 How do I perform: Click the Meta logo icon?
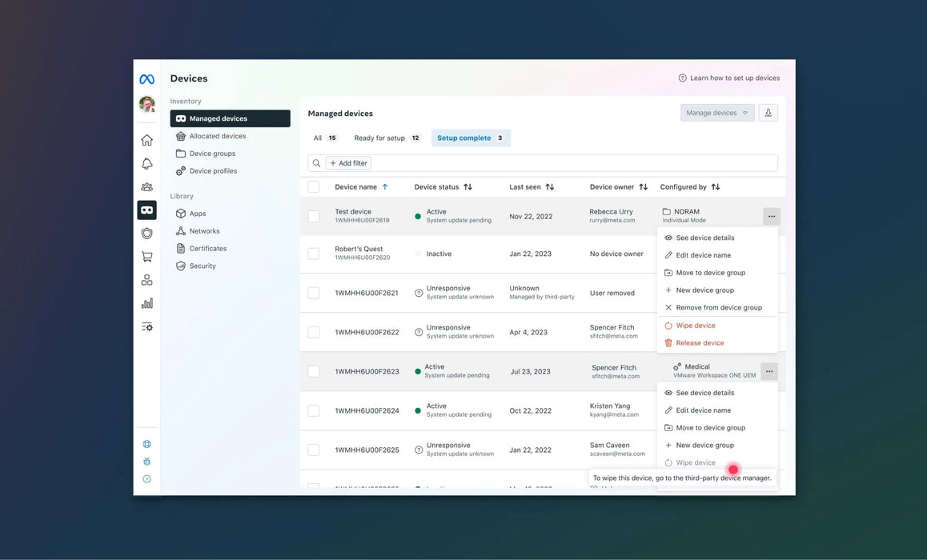146,79
